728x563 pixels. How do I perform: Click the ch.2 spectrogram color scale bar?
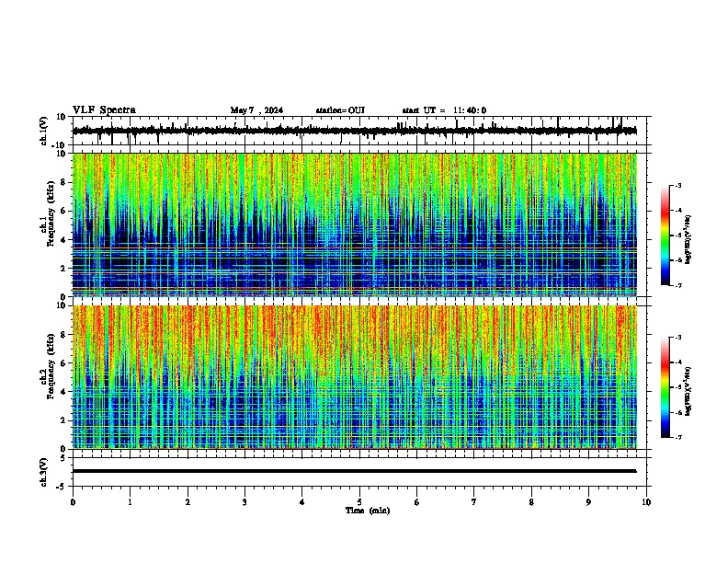665,387
